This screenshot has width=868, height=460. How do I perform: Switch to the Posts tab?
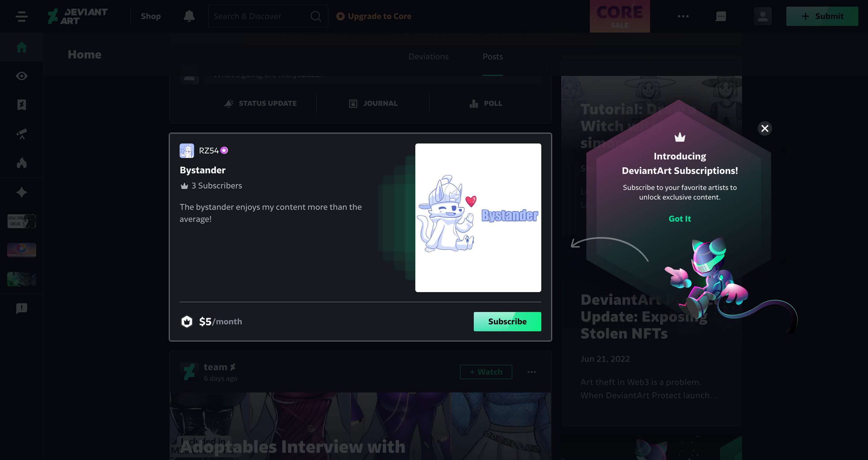coord(493,57)
